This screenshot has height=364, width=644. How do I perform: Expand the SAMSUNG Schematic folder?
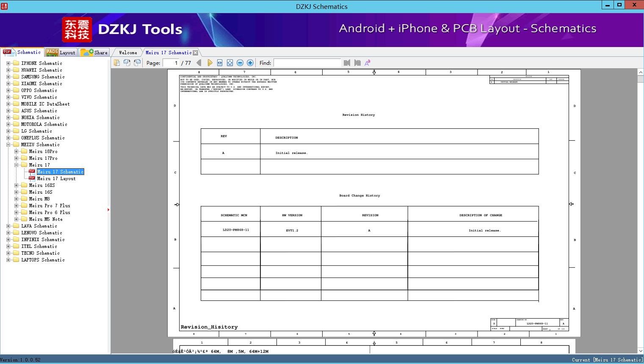point(8,77)
